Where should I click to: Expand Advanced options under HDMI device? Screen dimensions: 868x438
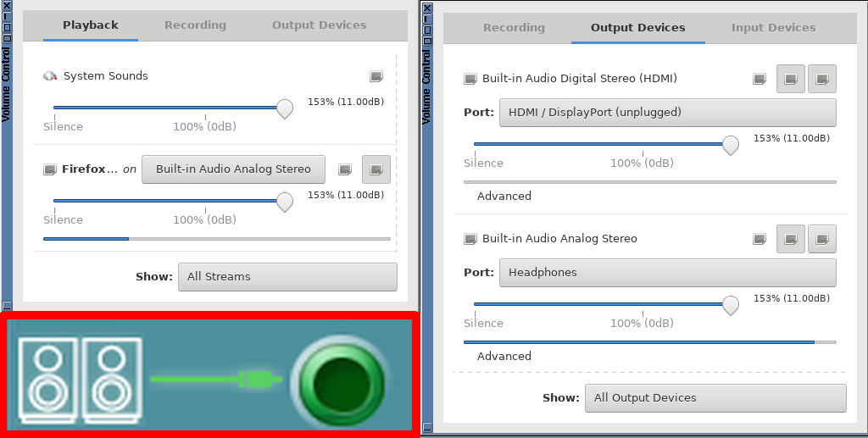coord(504,197)
